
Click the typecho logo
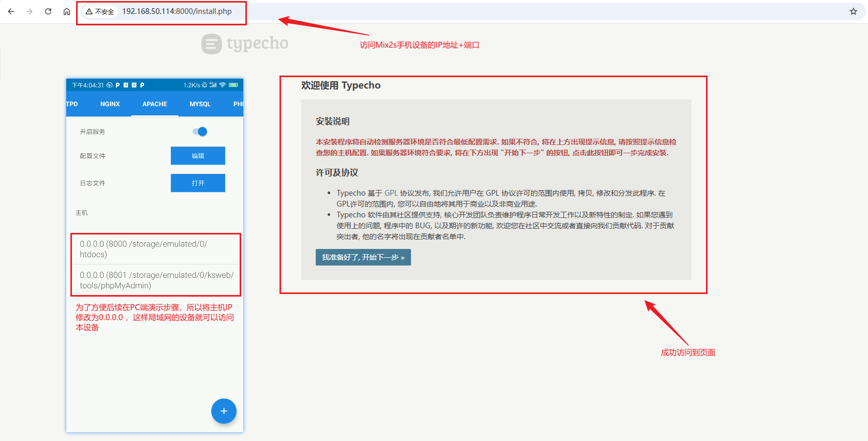coord(245,43)
